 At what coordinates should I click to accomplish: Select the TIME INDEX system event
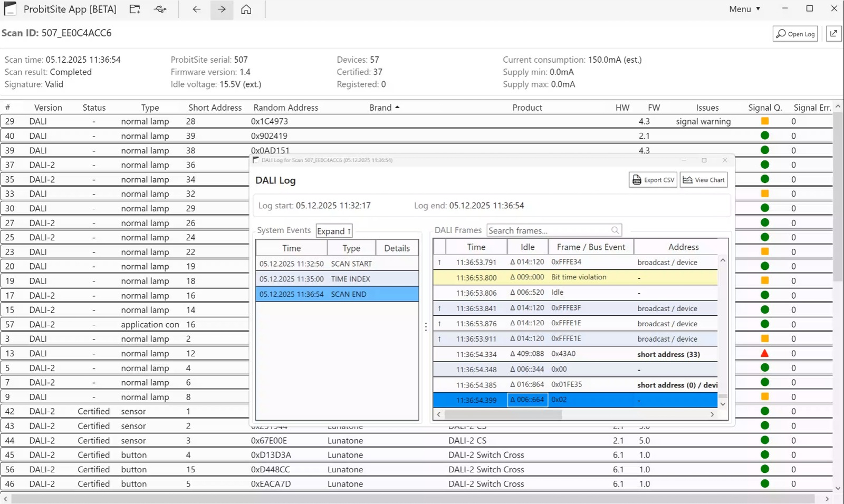(x=337, y=279)
